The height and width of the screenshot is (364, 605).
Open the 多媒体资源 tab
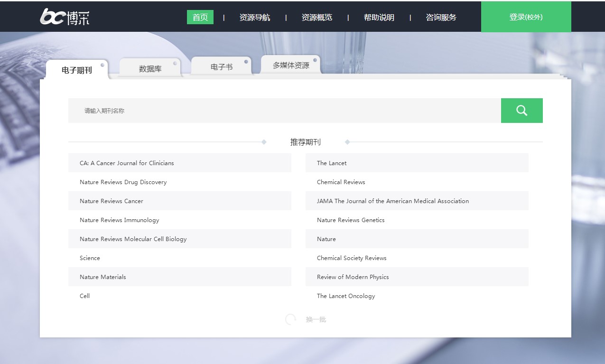click(x=290, y=65)
